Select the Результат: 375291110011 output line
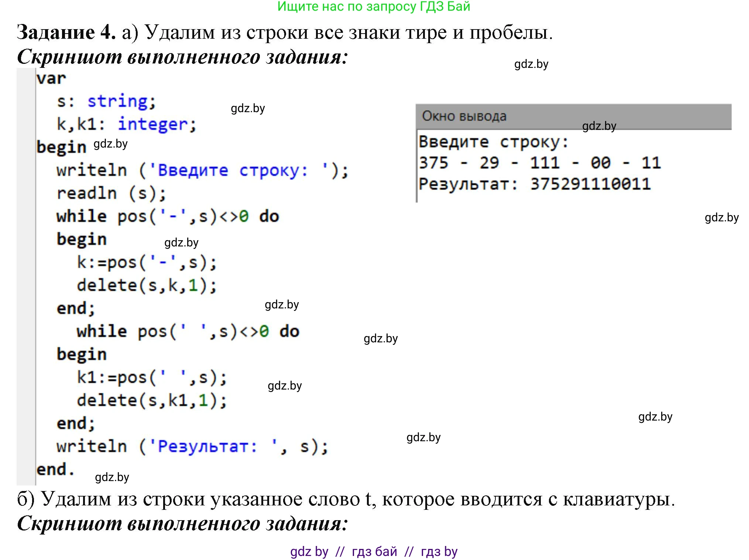The image size is (749, 560). [535, 184]
